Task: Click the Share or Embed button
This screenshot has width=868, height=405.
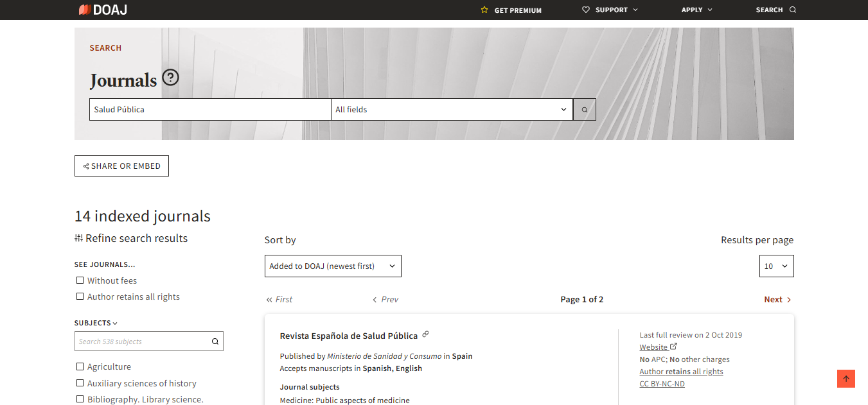Action: pos(121,166)
